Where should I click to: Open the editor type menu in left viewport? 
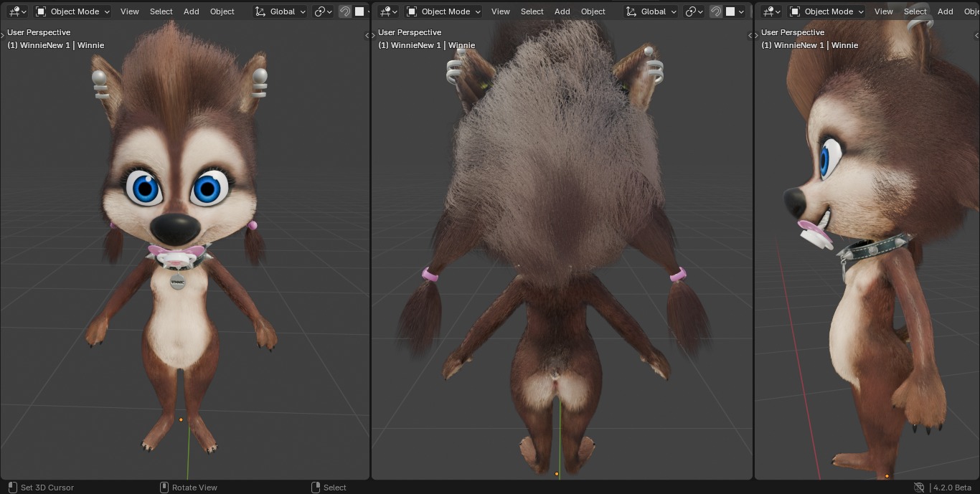[17, 11]
